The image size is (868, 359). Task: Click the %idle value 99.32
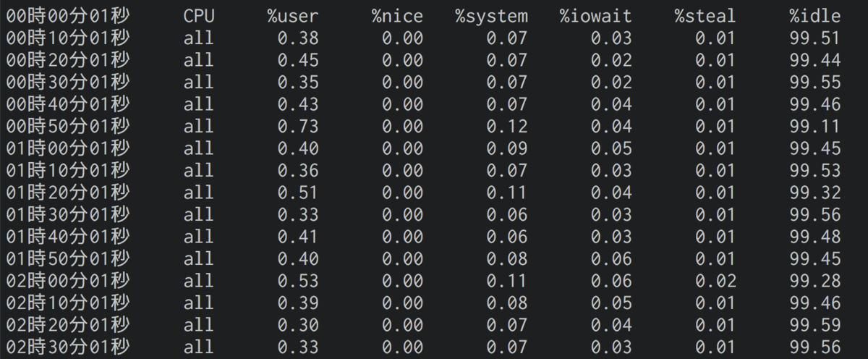[815, 193]
